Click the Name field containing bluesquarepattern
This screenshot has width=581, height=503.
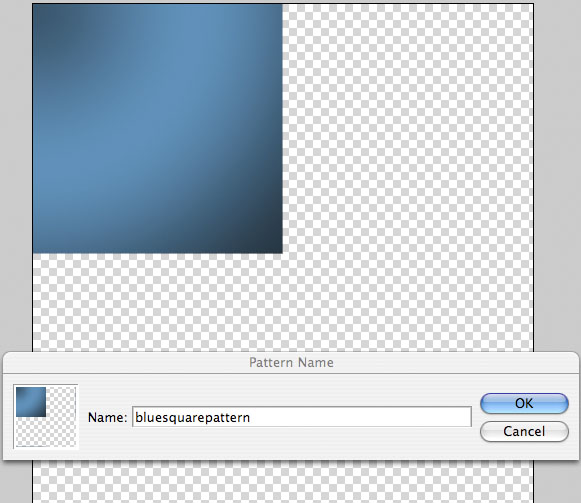(x=302, y=417)
